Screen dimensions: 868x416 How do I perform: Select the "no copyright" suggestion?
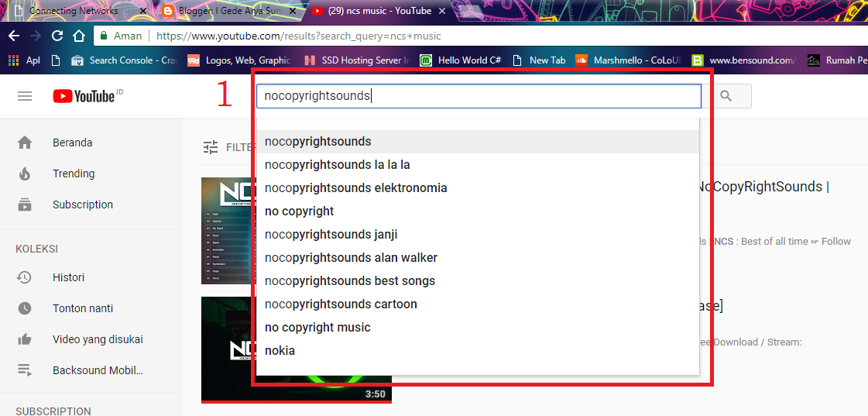coord(478,211)
